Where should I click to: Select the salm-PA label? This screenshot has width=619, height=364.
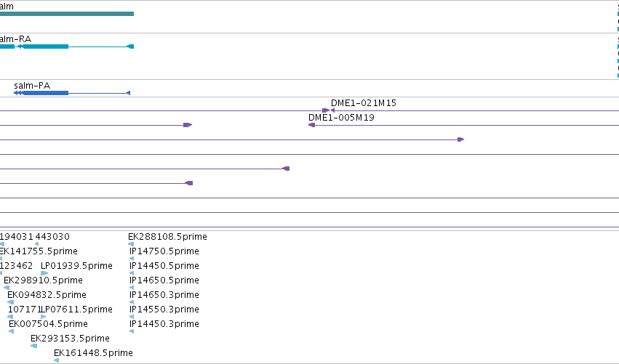pos(32,85)
